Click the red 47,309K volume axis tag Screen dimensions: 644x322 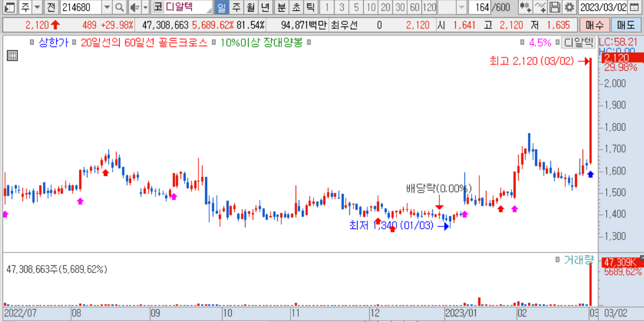(x=621, y=262)
